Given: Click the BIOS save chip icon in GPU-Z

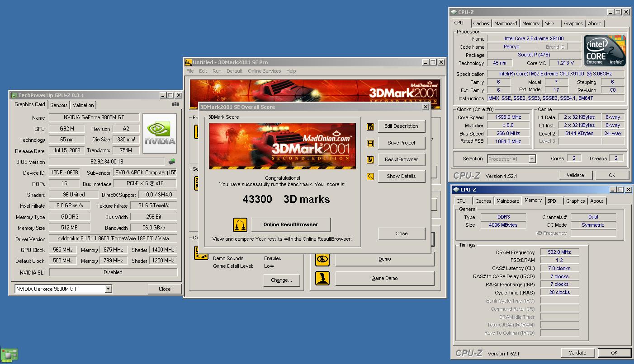Looking at the screenshot, I should (x=172, y=161).
